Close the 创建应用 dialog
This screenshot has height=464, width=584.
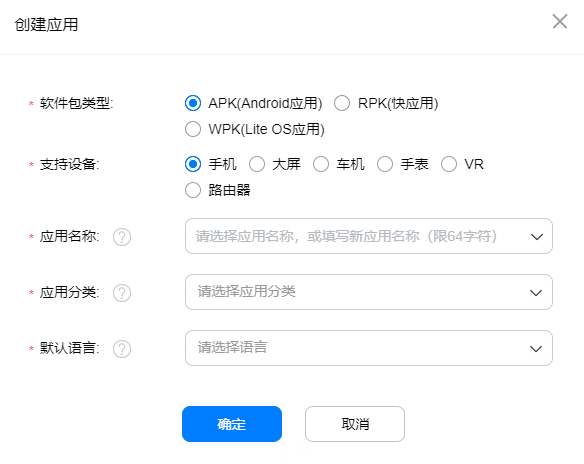pyautogui.click(x=560, y=21)
